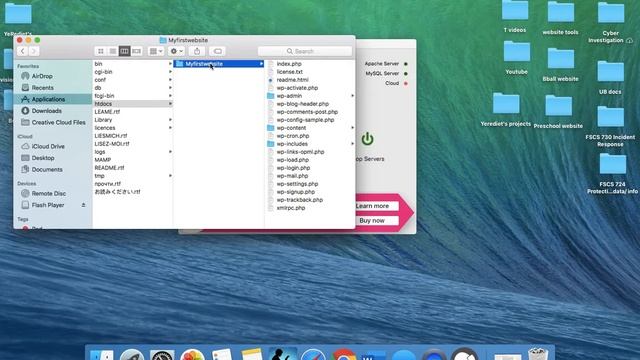The width and height of the screenshot is (640, 360).
Task: Expand the conf folder arrow
Action: [x=170, y=80]
